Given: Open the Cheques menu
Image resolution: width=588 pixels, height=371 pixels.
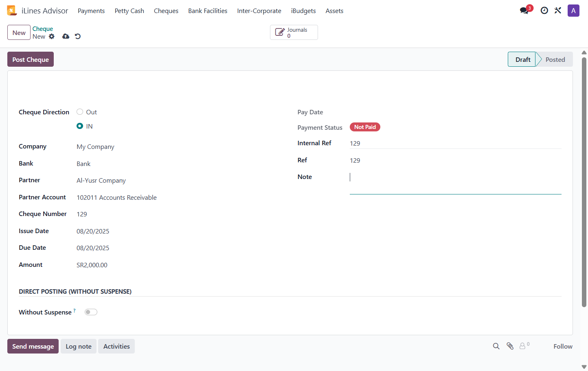Looking at the screenshot, I should [x=166, y=11].
